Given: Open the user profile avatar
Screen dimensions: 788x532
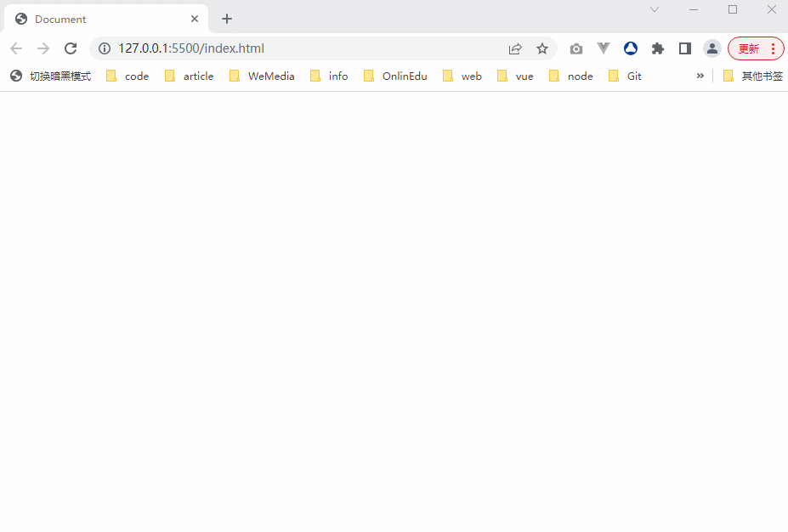Looking at the screenshot, I should point(712,48).
